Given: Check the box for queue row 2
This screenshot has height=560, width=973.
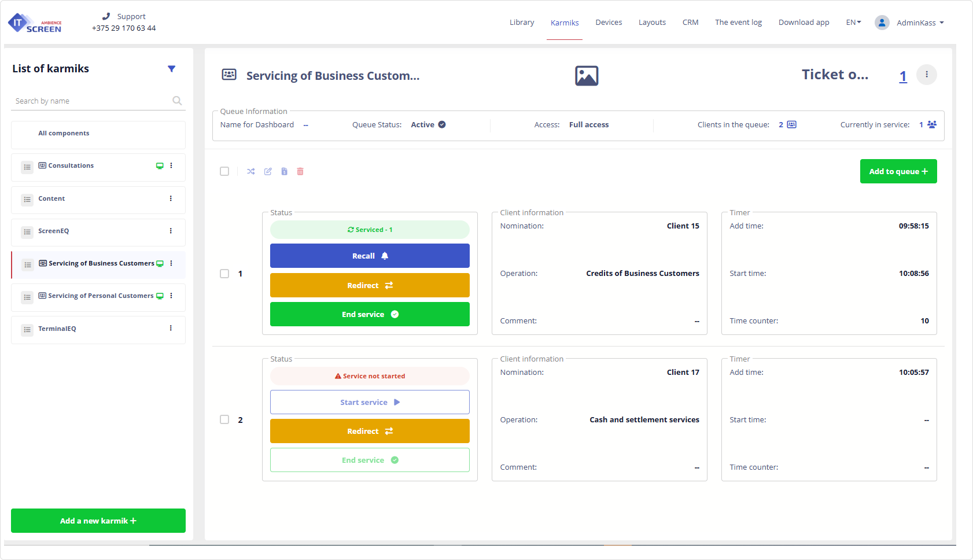Looking at the screenshot, I should pos(224,419).
